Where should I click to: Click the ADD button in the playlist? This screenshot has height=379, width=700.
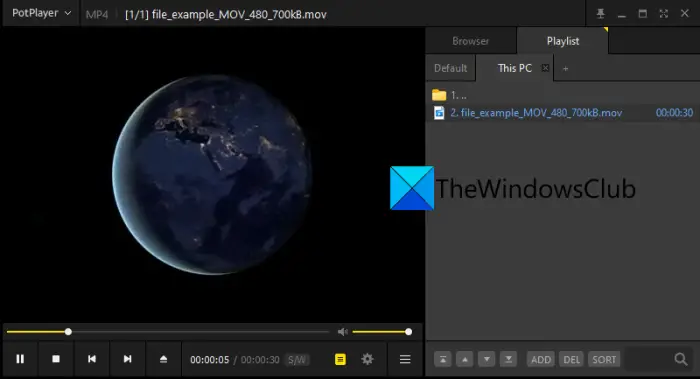[x=541, y=359]
